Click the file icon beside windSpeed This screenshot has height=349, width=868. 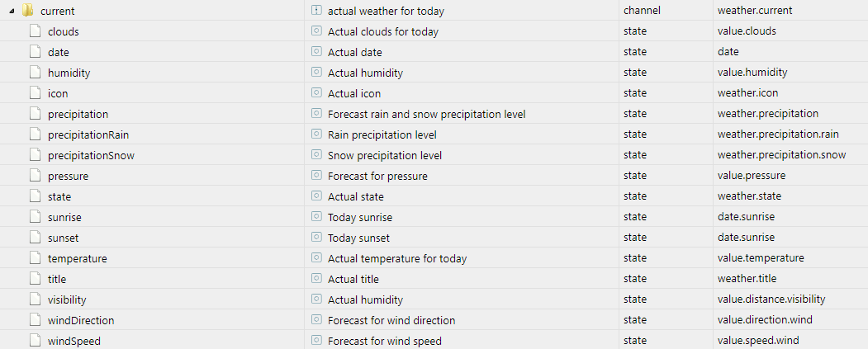point(35,341)
